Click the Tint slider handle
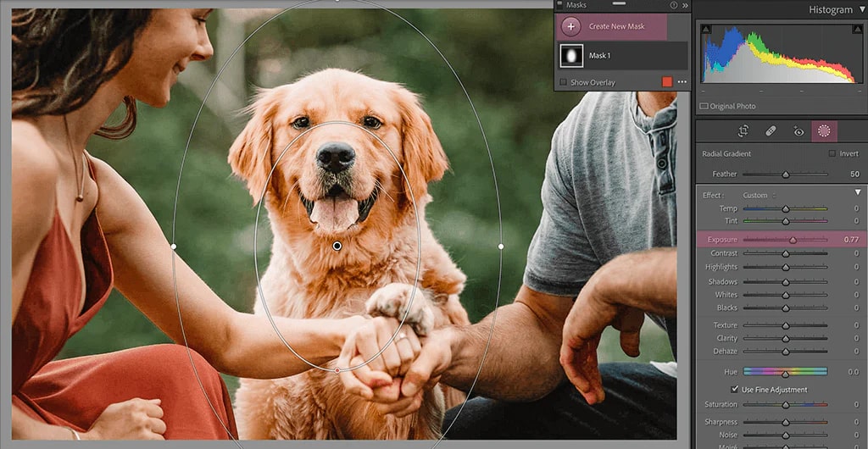 (786, 221)
